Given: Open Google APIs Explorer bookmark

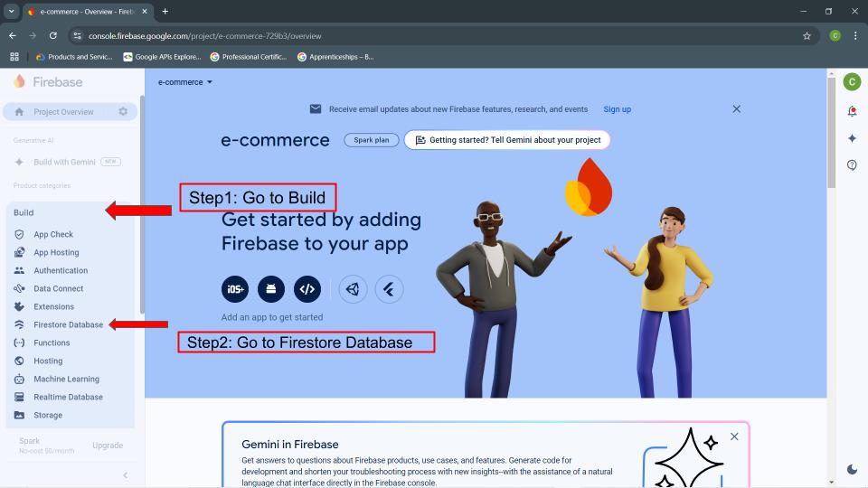Looking at the screenshot, I should point(162,56).
